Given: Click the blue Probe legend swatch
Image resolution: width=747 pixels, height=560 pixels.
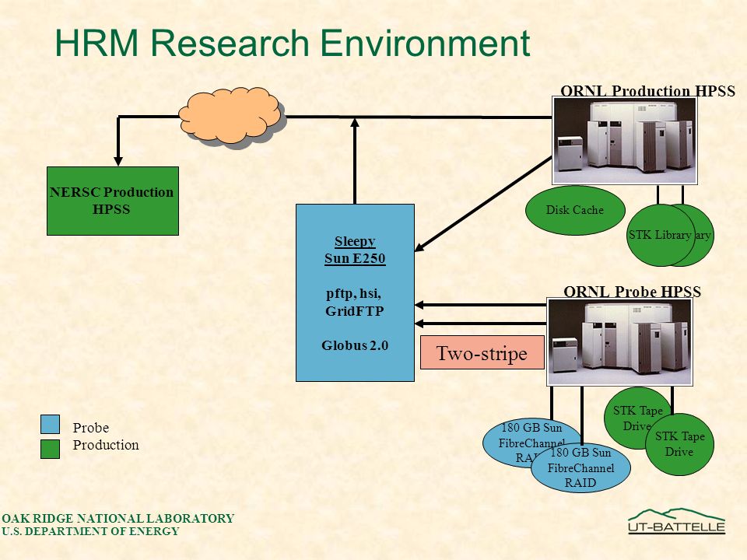Looking at the screenshot, I should click(x=50, y=425).
